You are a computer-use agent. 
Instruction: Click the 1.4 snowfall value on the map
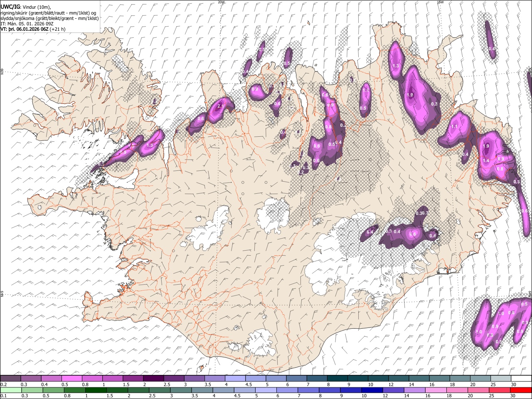[x=486, y=160]
